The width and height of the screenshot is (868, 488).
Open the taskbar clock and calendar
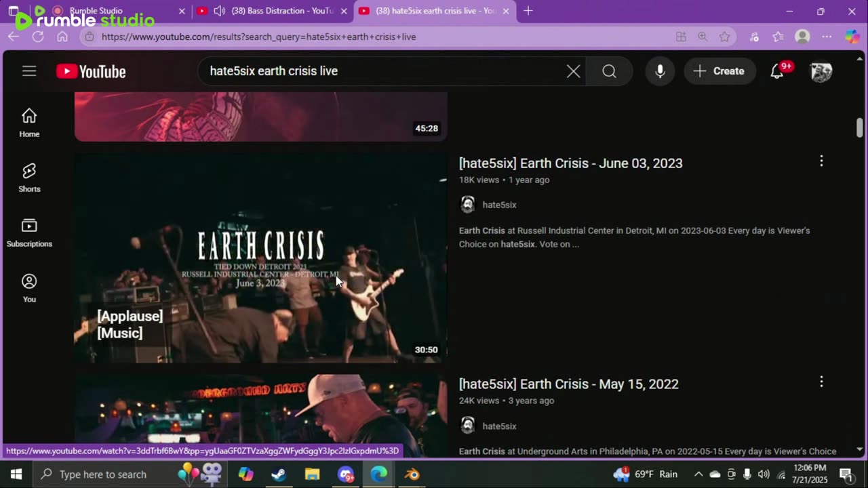pos(810,474)
